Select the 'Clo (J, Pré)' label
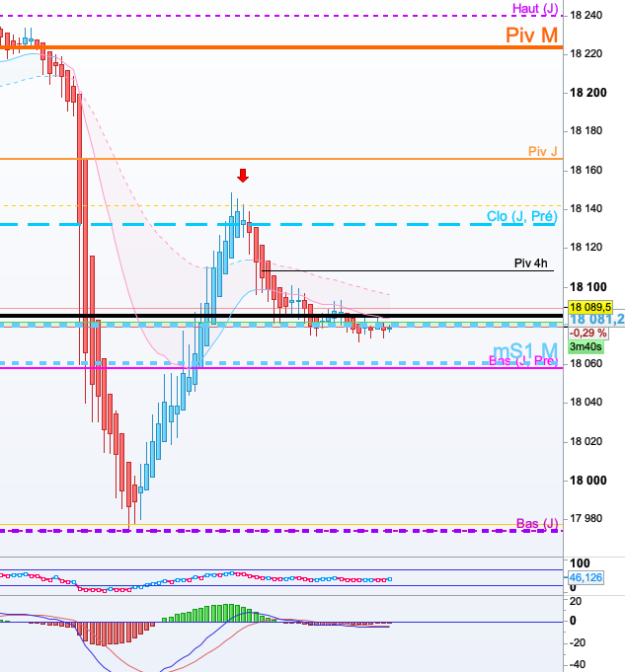The width and height of the screenshot is (625, 672). pos(522,216)
